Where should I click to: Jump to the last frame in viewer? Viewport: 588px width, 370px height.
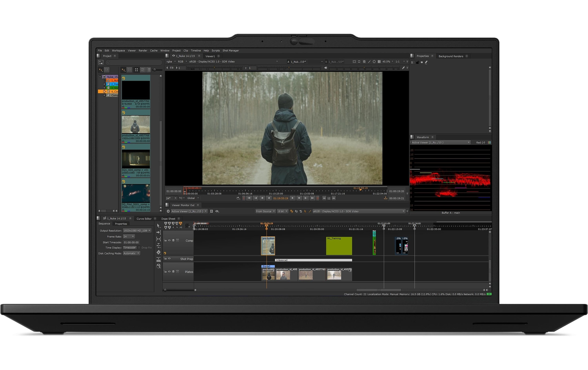tap(312, 198)
